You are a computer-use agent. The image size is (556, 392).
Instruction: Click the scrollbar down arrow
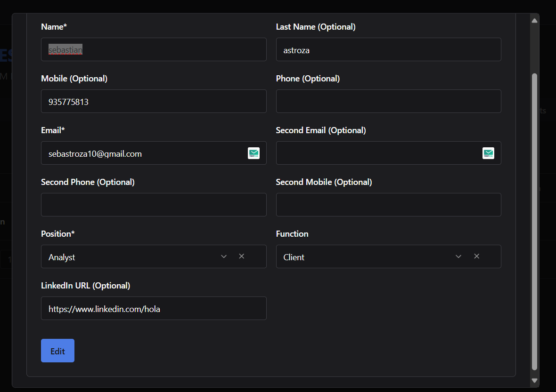534,380
